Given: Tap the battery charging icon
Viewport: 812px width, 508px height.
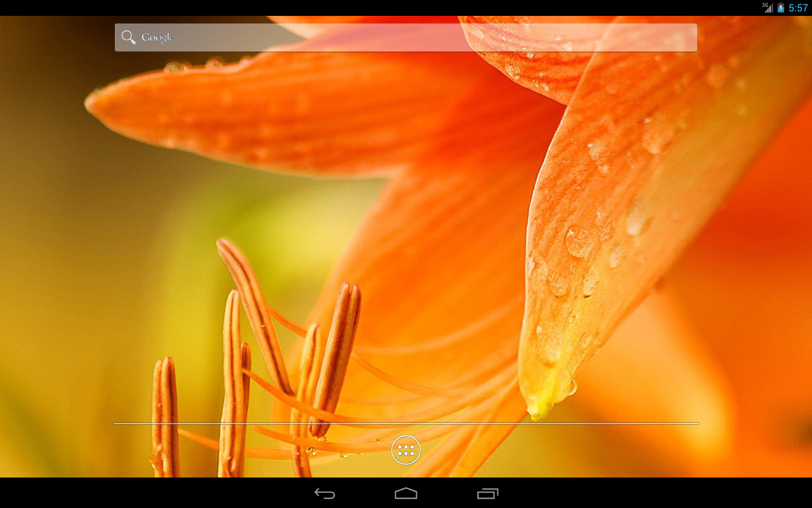Looking at the screenshot, I should pos(781,8).
